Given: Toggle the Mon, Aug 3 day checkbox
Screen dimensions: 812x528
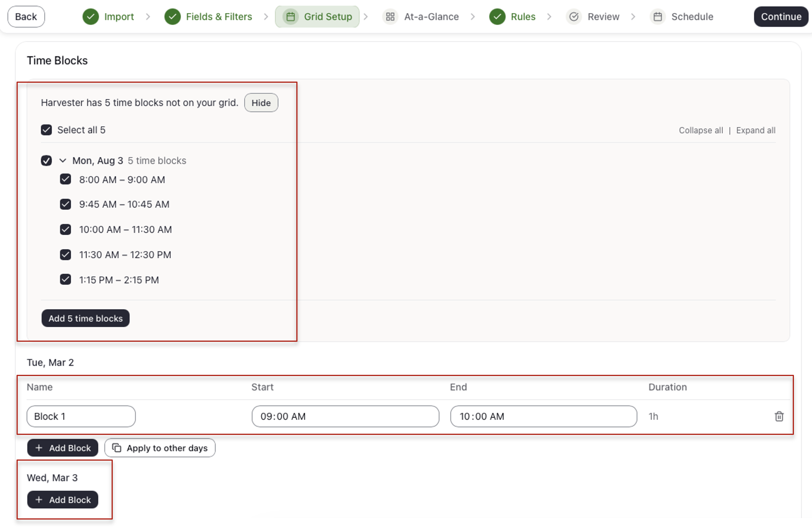Looking at the screenshot, I should click(x=47, y=160).
